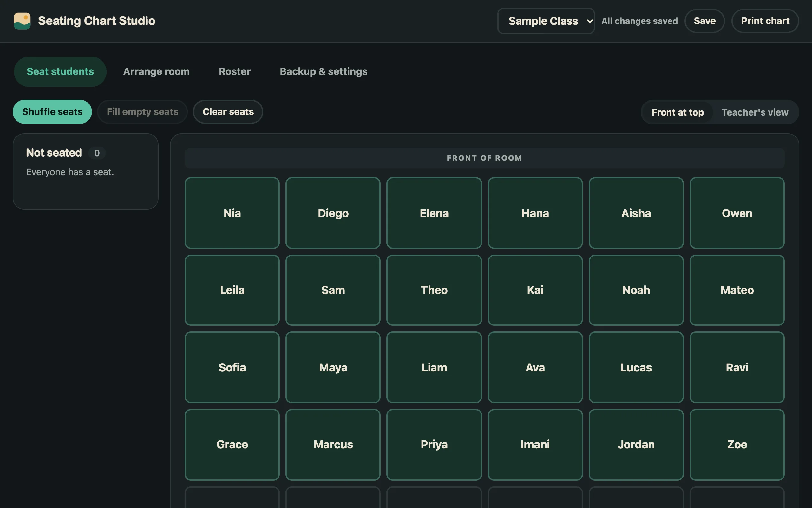812x508 pixels.
Task: Select Elena's seat
Action: 434,213
